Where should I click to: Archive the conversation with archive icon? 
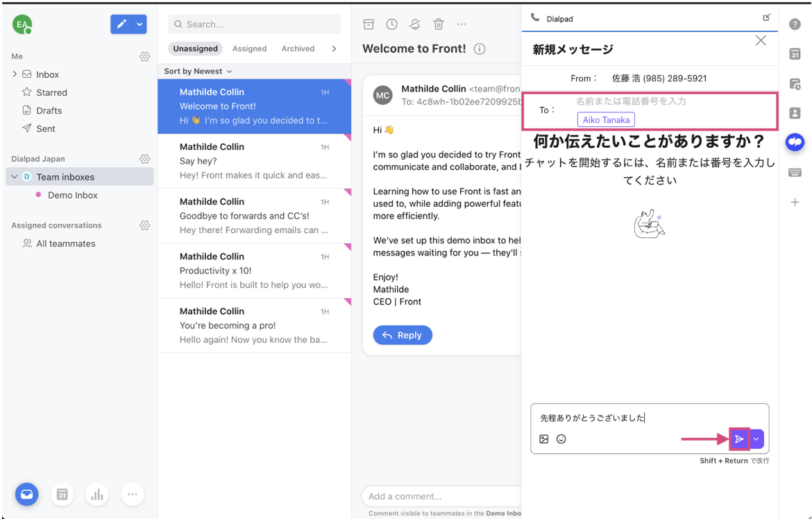click(369, 24)
